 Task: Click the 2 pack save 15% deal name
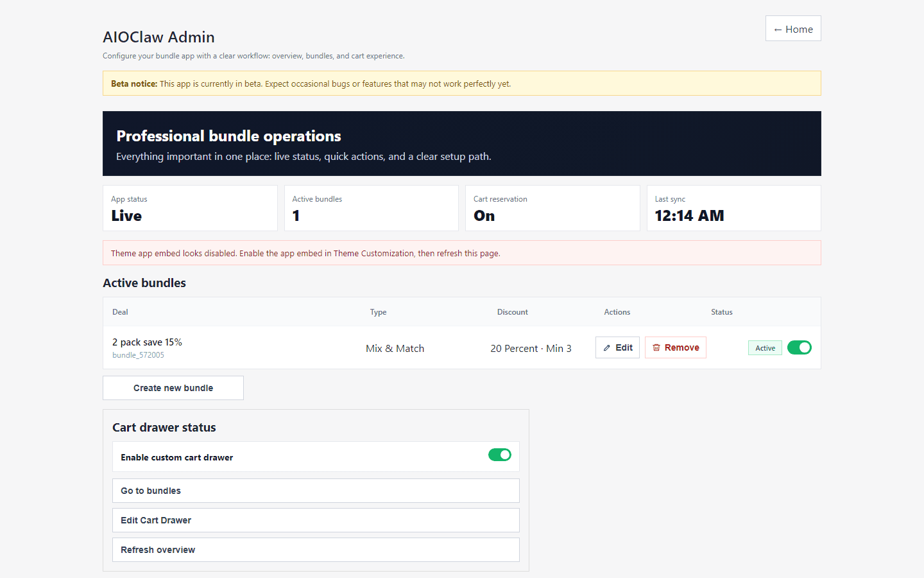(x=147, y=342)
